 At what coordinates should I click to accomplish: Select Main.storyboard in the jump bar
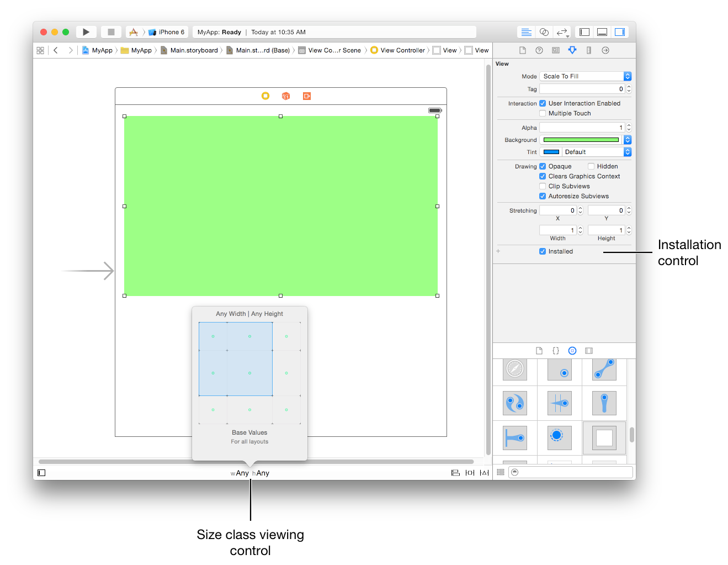tap(194, 50)
